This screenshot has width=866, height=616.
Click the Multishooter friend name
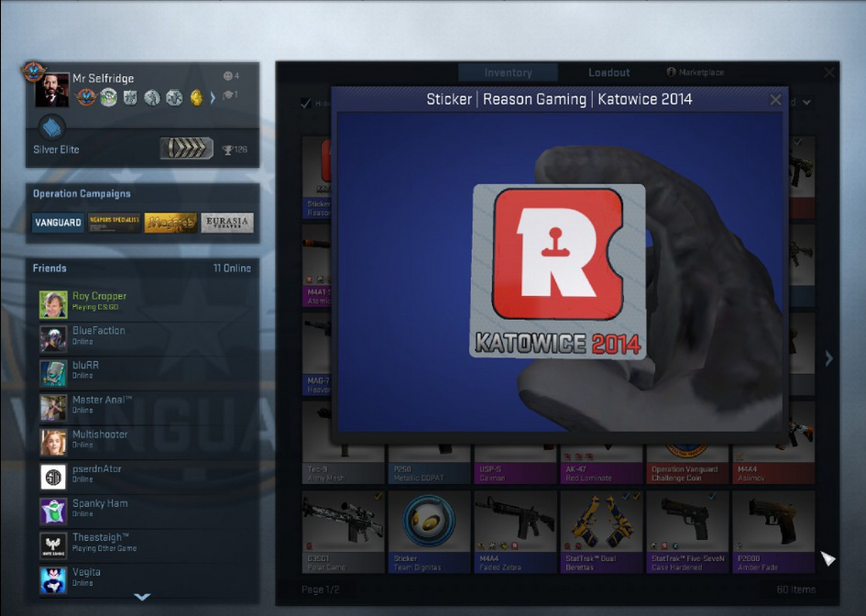(x=100, y=434)
